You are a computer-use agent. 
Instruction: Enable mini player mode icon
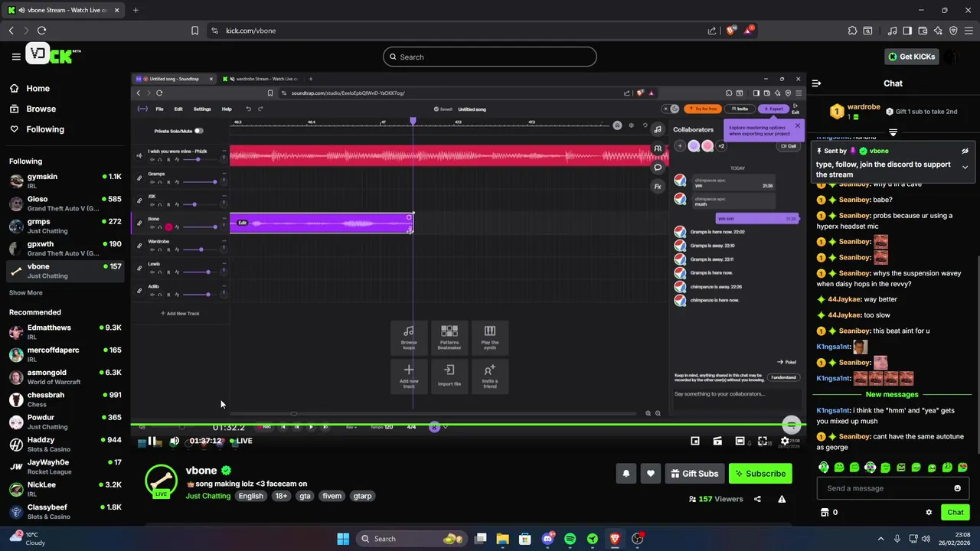point(695,441)
